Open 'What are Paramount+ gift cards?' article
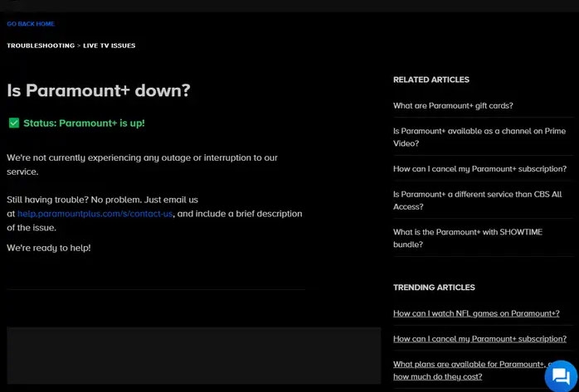This screenshot has height=392, width=579. 453,106
